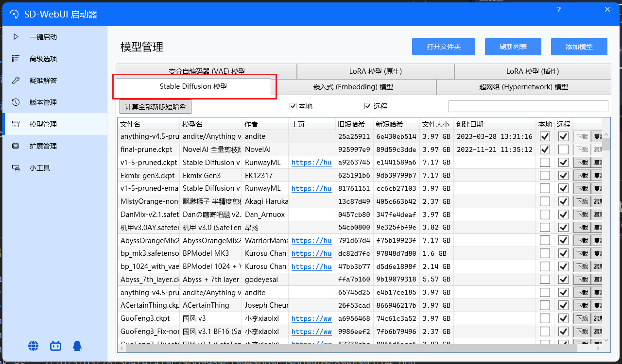622x364 pixels.
Task: Click the box icon beside 模型管理
Action: (x=16, y=124)
